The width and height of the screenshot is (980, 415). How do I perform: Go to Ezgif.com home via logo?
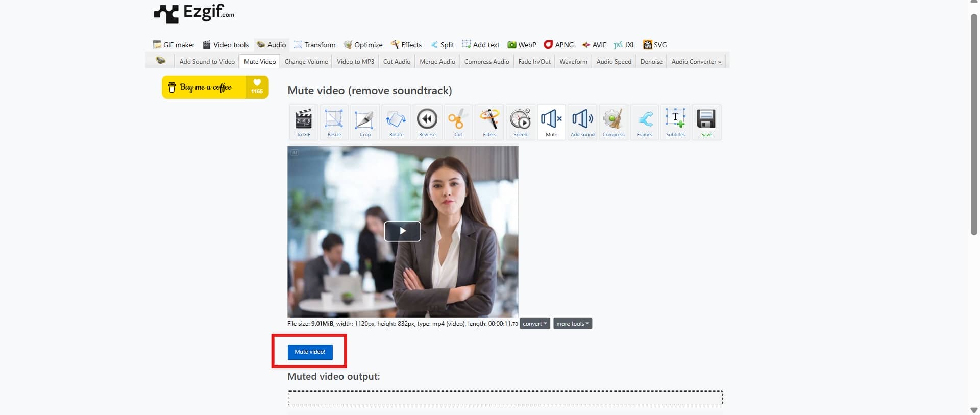pyautogui.click(x=194, y=13)
